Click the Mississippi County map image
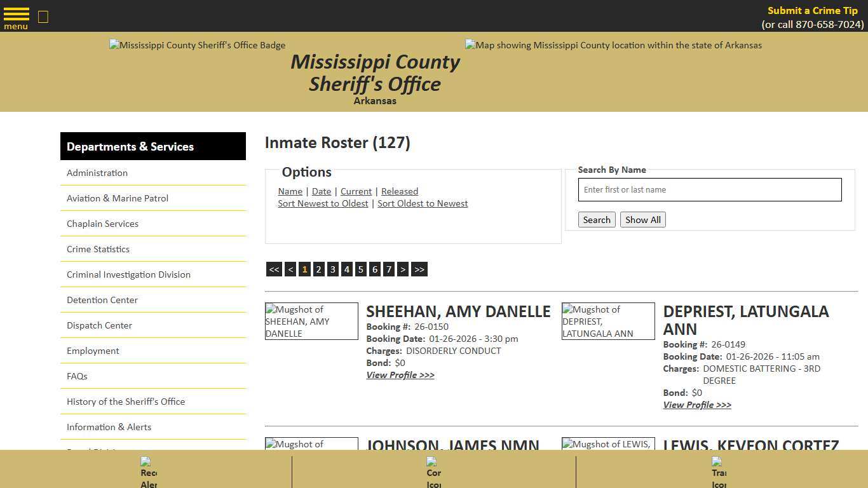 pyautogui.click(x=613, y=45)
